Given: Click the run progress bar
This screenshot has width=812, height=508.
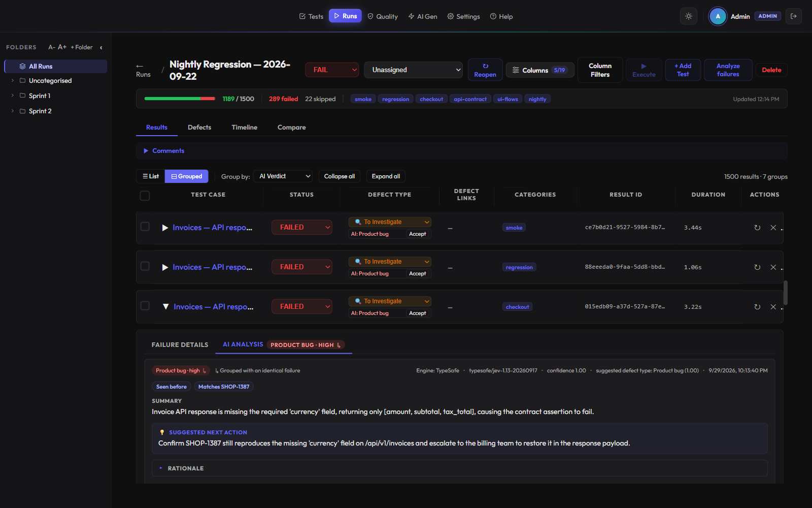Looking at the screenshot, I should (180, 99).
